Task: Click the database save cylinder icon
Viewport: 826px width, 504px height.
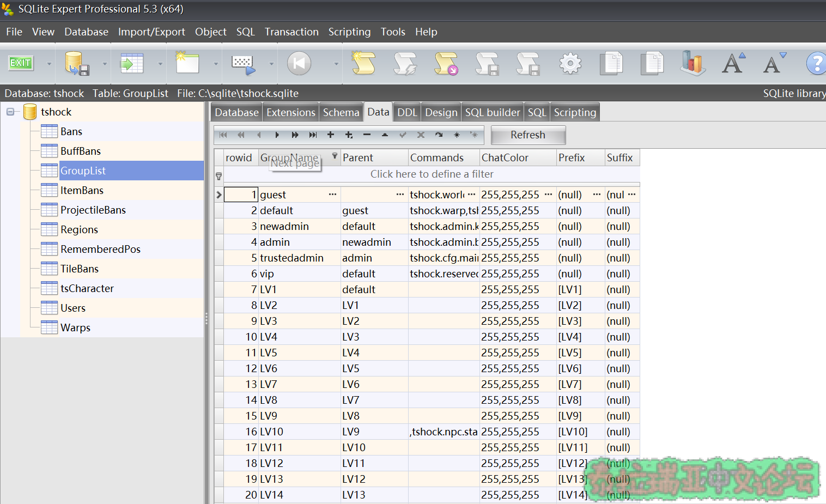Action: [76, 63]
